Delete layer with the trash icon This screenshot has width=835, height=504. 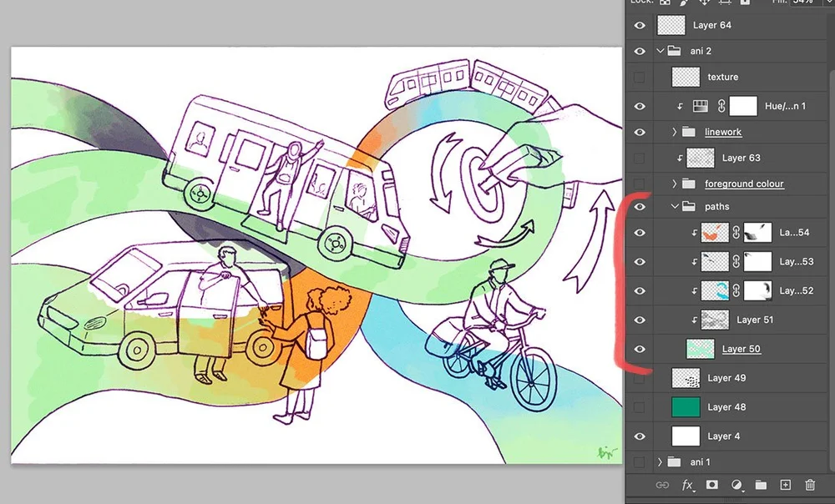pyautogui.click(x=809, y=485)
